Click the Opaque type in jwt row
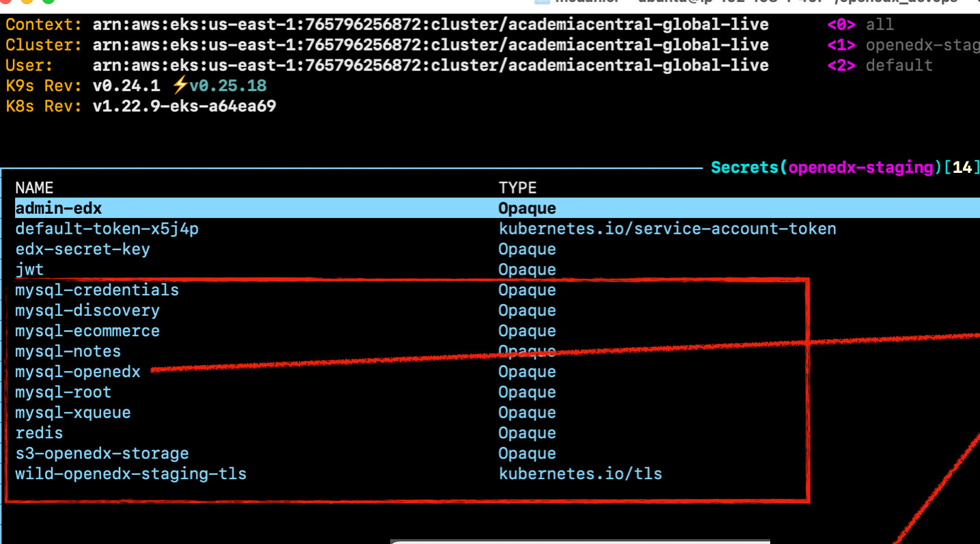The height and width of the screenshot is (544, 980). (x=527, y=269)
